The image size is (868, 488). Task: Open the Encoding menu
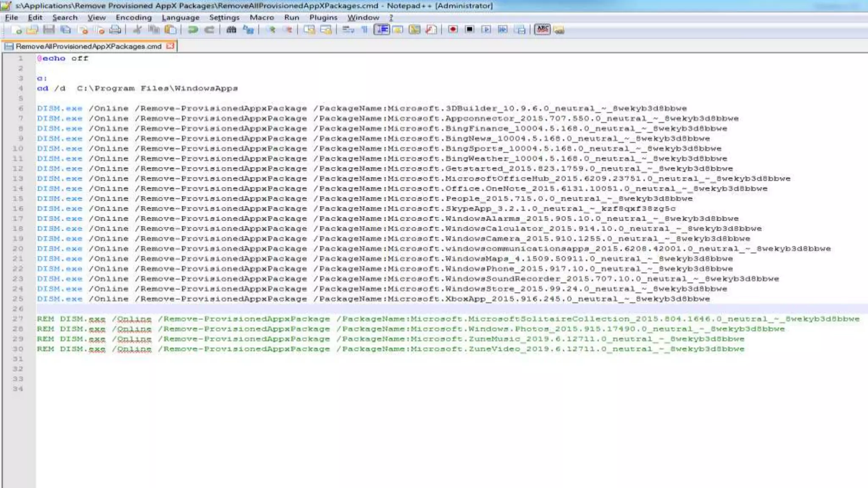pyautogui.click(x=134, y=17)
